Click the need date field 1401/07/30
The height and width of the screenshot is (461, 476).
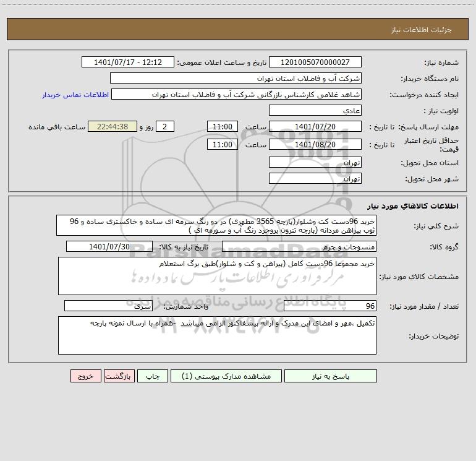click(109, 246)
